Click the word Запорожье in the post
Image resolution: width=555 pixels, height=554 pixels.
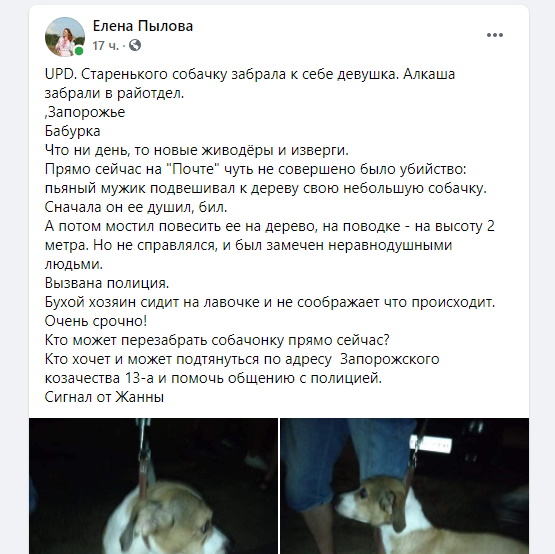86,112
